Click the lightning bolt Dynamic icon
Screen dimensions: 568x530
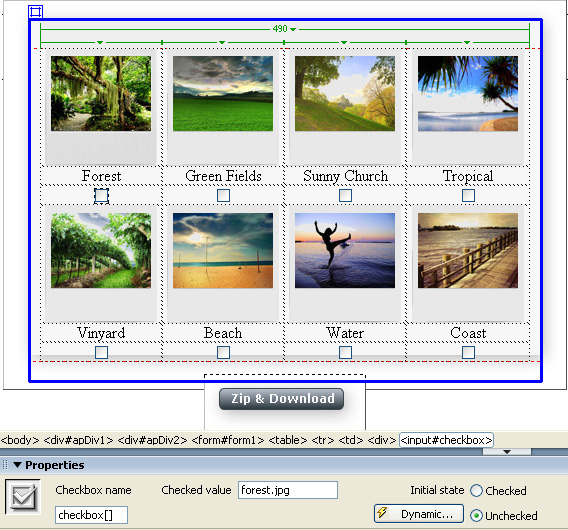pos(382,513)
